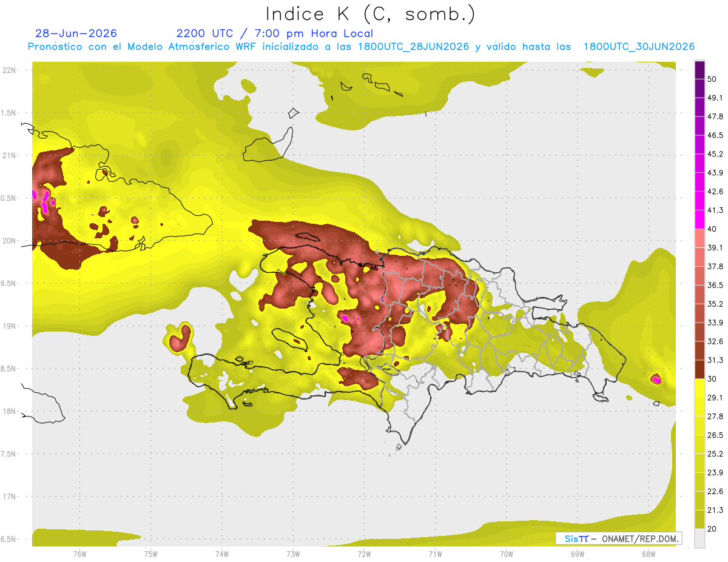Image resolution: width=728 pixels, height=562 pixels.
Task: Click the 76W longitude axis label
Action: pyautogui.click(x=79, y=554)
